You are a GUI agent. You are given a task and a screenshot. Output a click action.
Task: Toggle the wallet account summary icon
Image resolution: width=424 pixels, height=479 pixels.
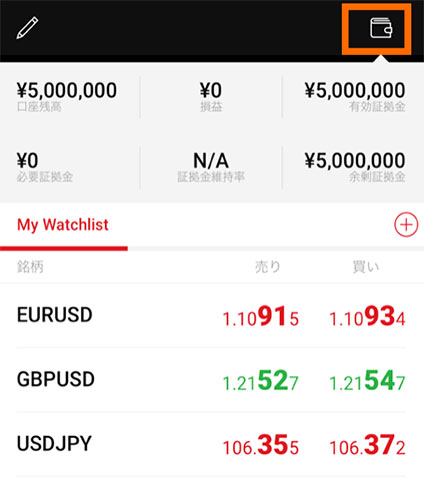coord(381,28)
